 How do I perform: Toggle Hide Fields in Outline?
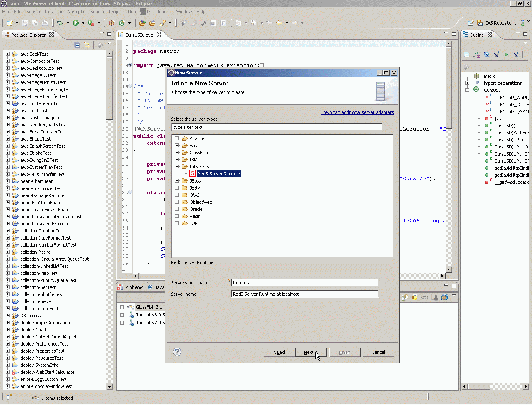(486, 54)
